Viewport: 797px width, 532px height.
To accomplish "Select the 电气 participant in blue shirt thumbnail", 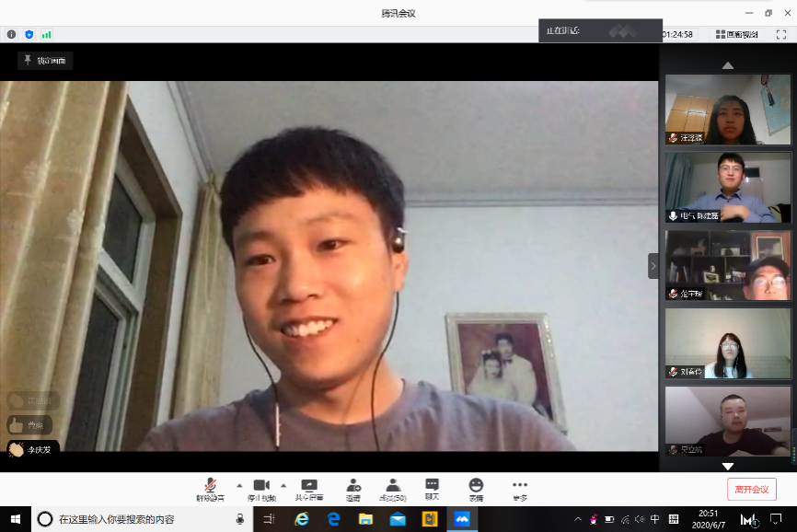I will tap(728, 188).
